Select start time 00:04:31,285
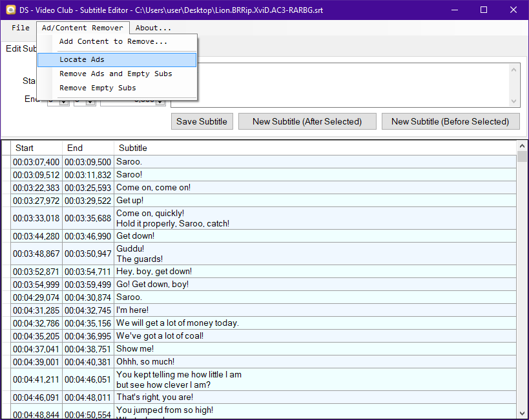This screenshot has width=529, height=420. [x=36, y=310]
